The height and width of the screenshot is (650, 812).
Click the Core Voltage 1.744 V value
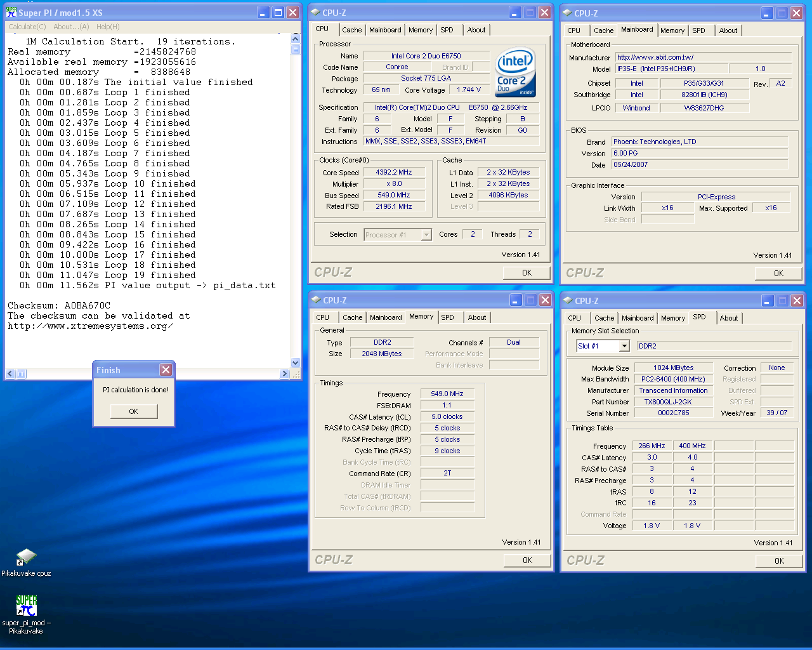tap(469, 90)
